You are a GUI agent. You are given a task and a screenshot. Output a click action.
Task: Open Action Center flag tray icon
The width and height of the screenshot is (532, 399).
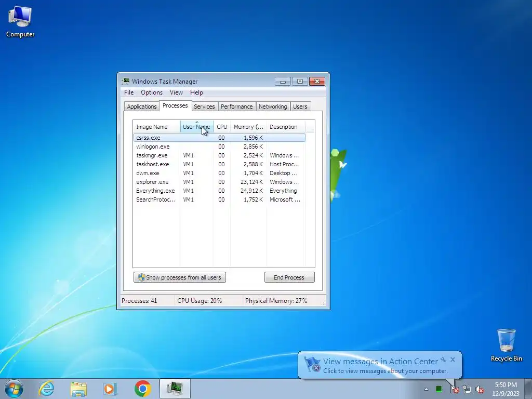point(454,389)
